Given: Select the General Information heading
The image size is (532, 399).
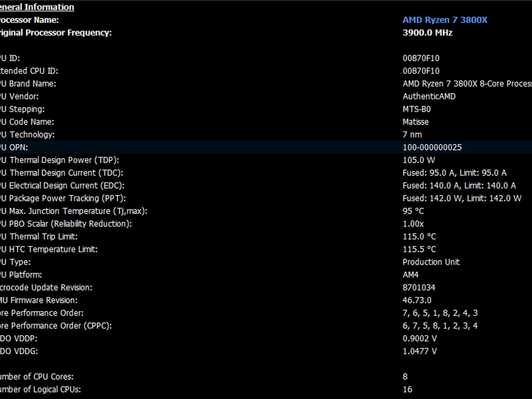Looking at the screenshot, I should click(37, 7).
